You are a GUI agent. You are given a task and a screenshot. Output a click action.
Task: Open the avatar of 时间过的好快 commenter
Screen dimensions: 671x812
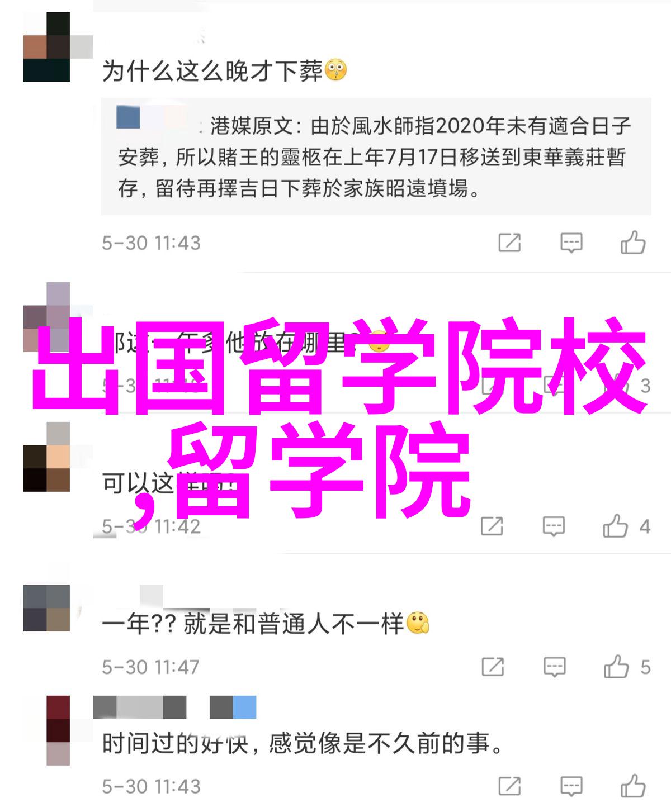[58, 730]
